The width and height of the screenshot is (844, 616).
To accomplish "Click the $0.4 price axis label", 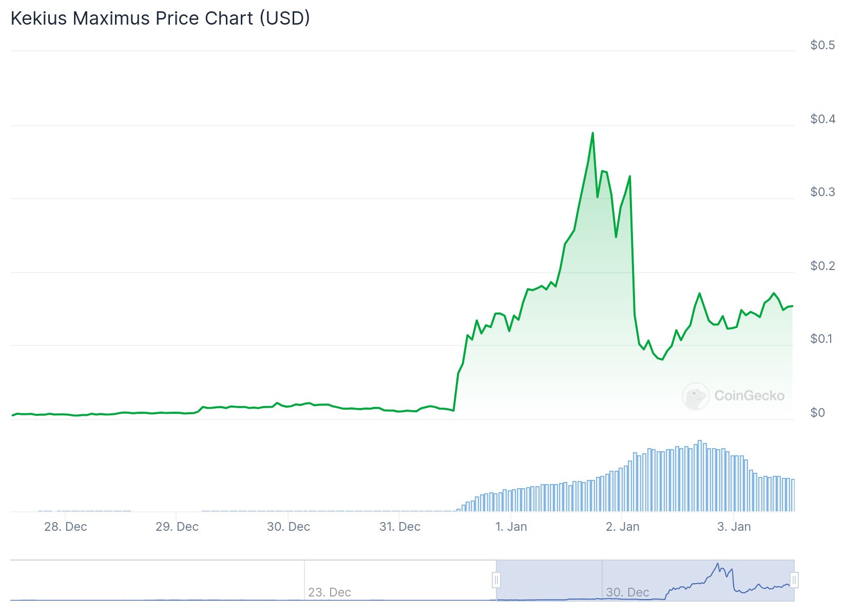I will point(822,119).
